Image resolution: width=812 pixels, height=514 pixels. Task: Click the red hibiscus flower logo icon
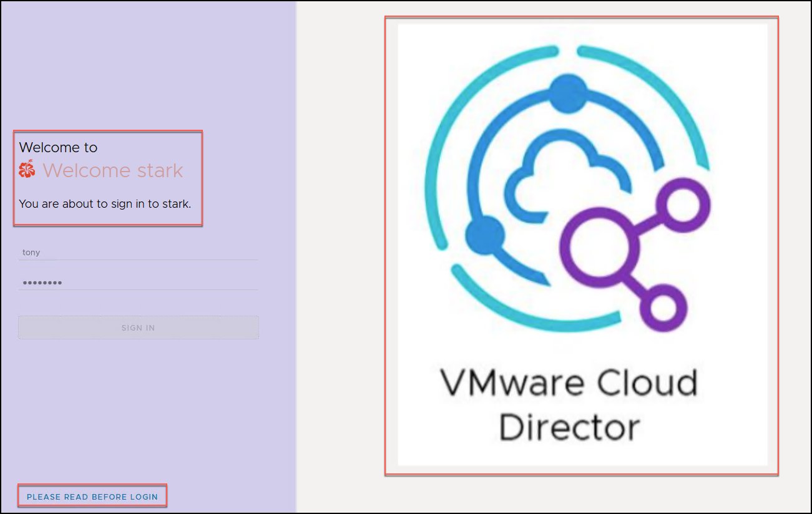(x=27, y=169)
